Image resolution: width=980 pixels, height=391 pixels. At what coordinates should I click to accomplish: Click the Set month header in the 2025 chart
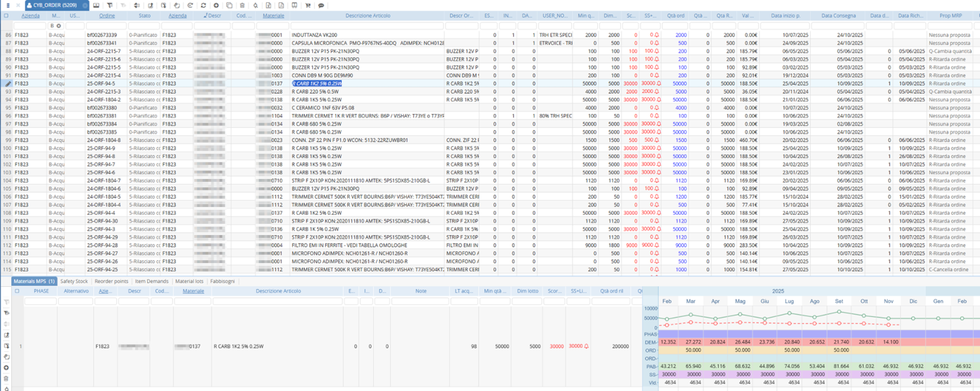pyautogui.click(x=839, y=301)
